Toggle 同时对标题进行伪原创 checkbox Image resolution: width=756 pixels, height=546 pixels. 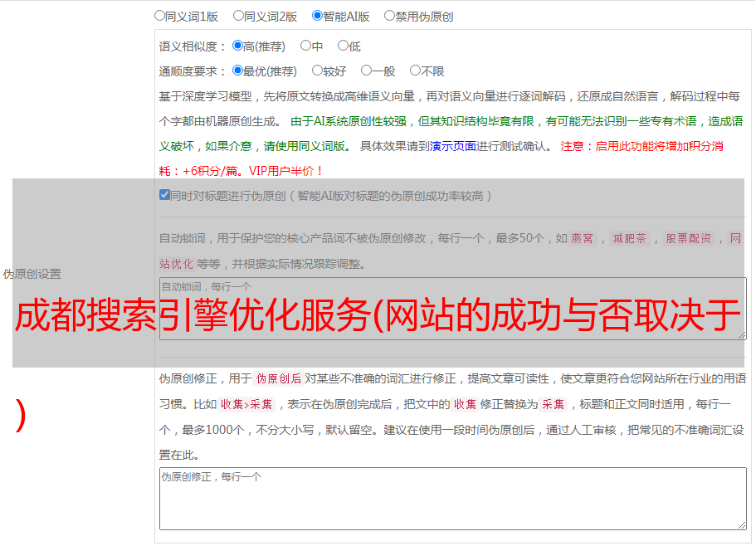point(164,195)
